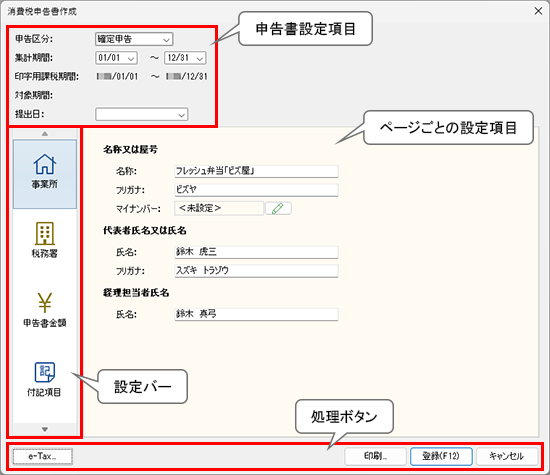Click the 代表者 フリガナ field スズキ トラゾウ

click(256, 271)
